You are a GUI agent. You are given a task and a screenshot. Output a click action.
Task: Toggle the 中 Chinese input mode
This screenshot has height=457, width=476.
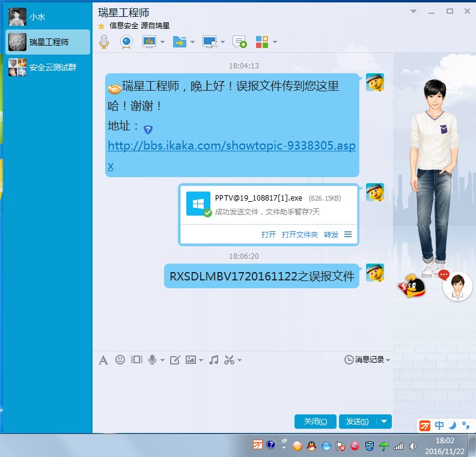[439, 425]
